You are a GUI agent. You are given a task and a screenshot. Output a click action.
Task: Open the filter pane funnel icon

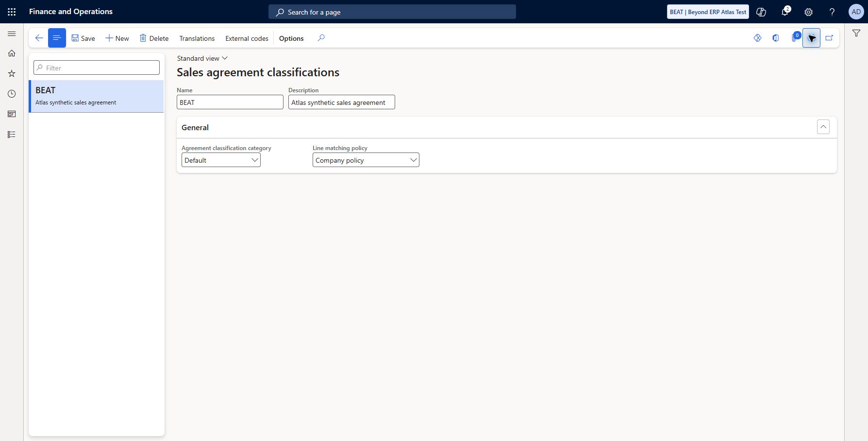856,33
